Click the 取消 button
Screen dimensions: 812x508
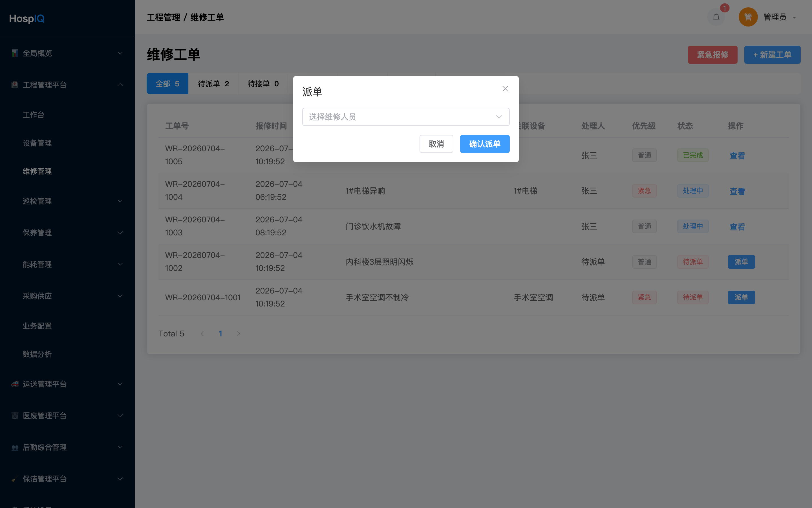tap(436, 144)
